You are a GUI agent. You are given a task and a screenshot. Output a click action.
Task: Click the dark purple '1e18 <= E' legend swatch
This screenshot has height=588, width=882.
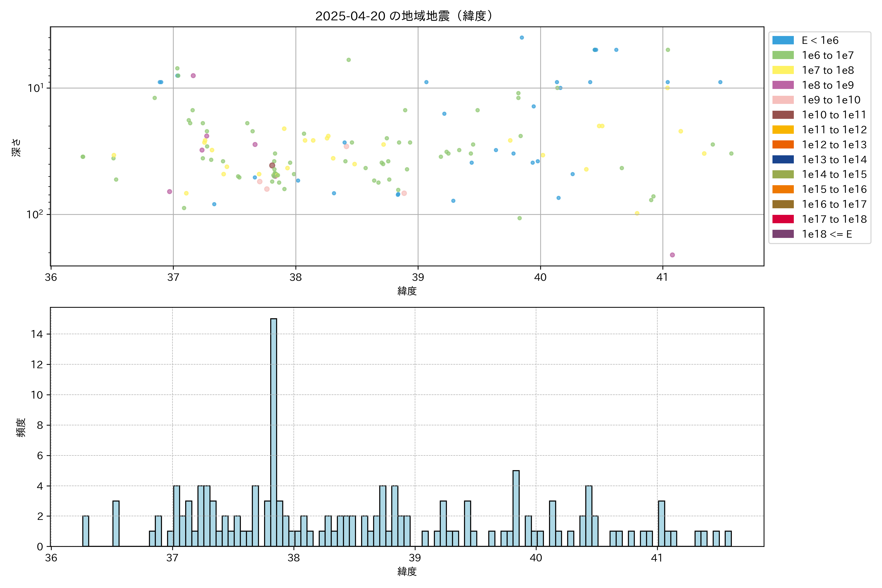tap(783, 234)
